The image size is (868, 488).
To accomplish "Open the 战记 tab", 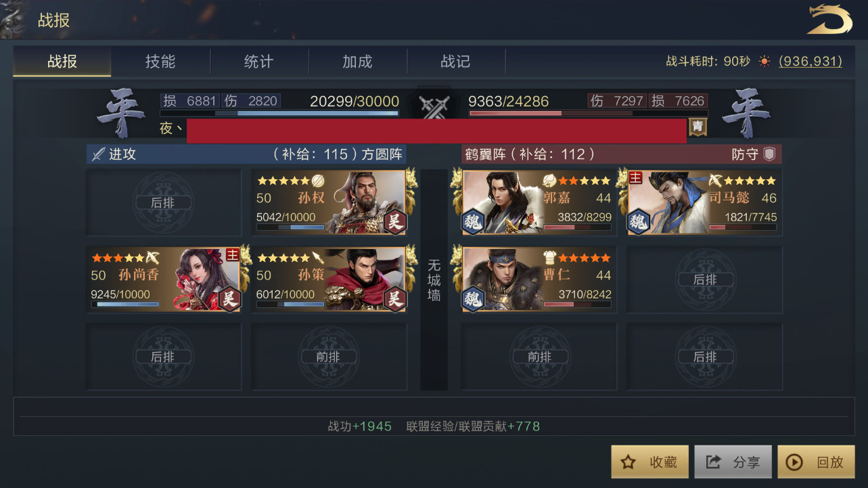I will pos(455,62).
